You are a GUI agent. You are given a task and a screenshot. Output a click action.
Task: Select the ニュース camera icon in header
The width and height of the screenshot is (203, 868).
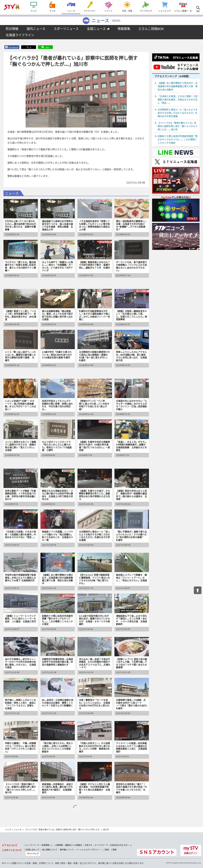71,7
